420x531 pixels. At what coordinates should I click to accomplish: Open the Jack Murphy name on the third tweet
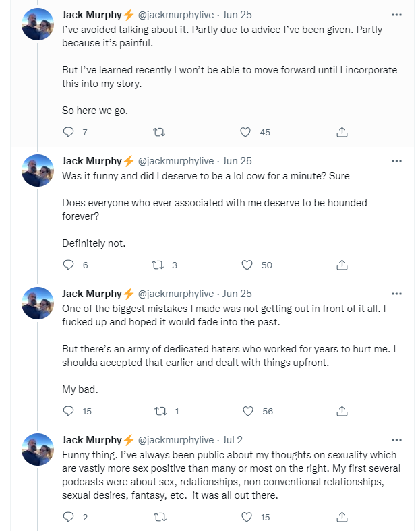[x=91, y=294]
